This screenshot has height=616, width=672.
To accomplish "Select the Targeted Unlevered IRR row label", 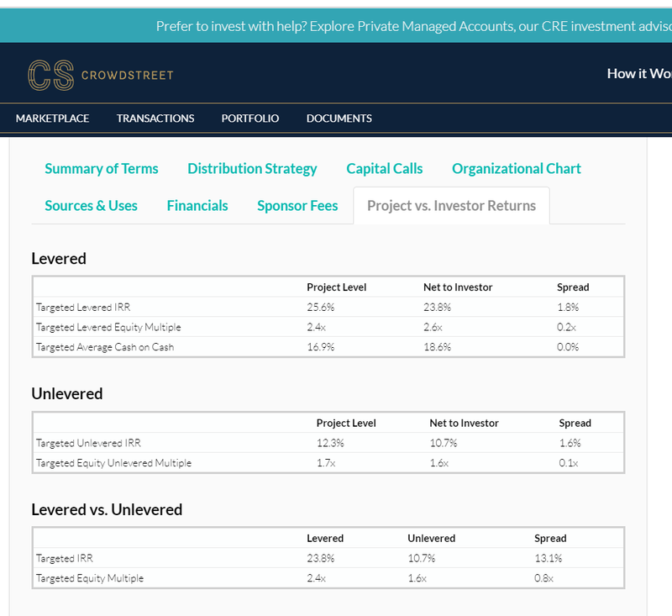I will [x=88, y=443].
